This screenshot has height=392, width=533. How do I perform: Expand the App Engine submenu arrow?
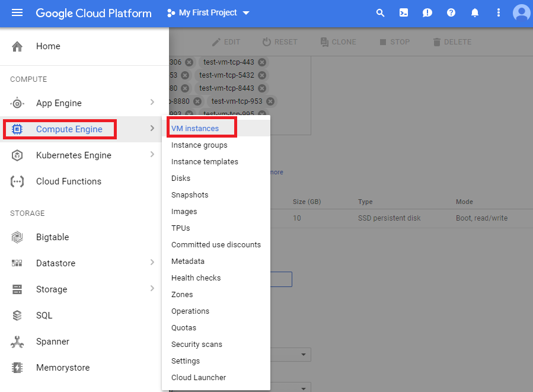(152, 103)
